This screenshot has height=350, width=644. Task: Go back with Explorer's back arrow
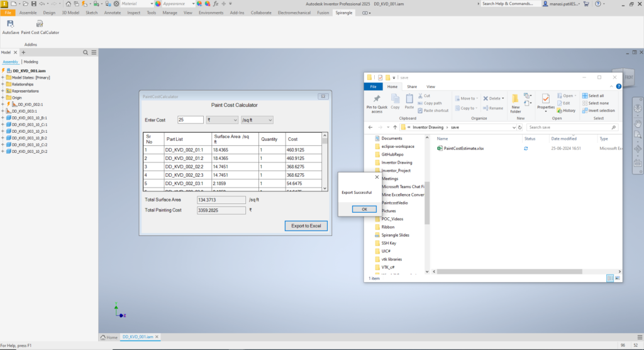tap(370, 128)
